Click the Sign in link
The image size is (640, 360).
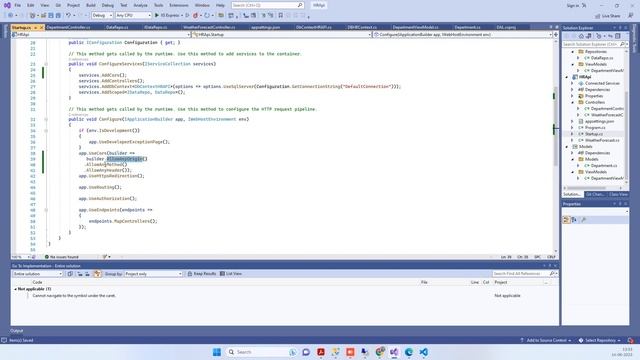click(x=573, y=5)
